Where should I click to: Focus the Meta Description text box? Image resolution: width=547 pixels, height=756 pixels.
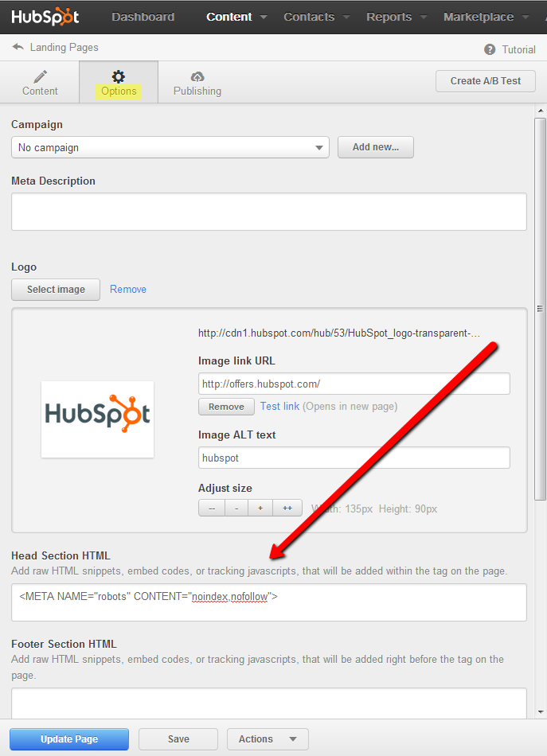268,212
